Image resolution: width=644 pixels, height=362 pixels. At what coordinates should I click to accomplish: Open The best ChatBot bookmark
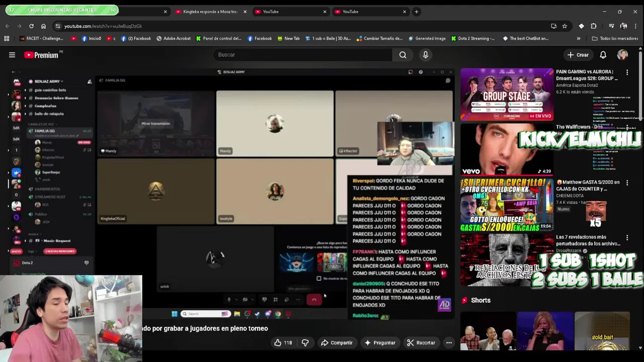pos(526,38)
